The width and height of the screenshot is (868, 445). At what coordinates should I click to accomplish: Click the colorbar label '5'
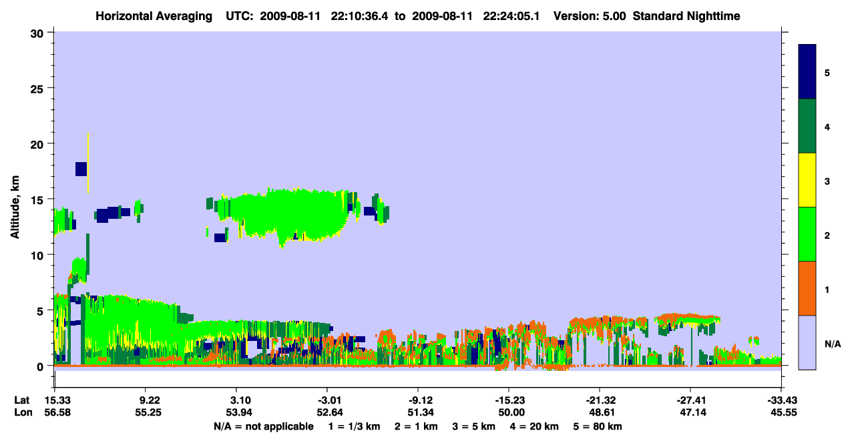tap(827, 73)
